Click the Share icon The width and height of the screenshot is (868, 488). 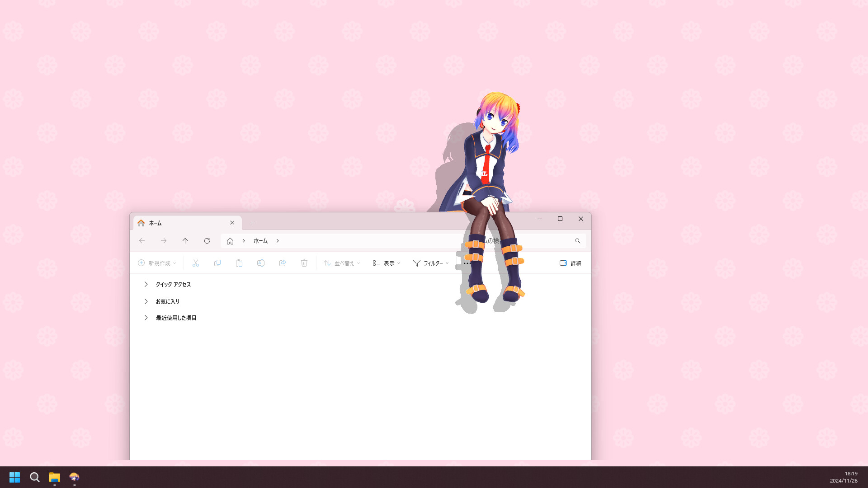(283, 263)
